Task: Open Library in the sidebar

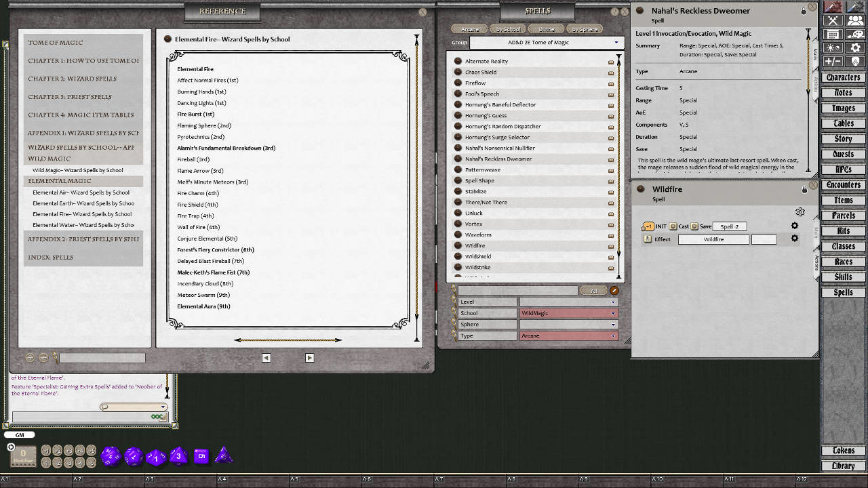Action: pyautogui.click(x=843, y=466)
